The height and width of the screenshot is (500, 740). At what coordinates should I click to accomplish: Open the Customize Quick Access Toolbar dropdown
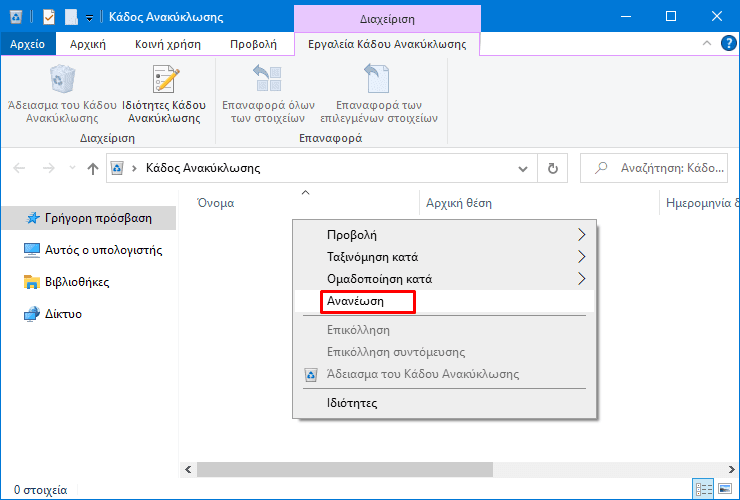pyautogui.click(x=89, y=18)
